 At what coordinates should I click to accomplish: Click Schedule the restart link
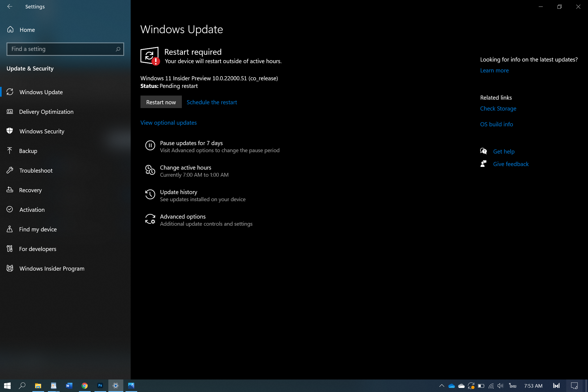(x=212, y=102)
